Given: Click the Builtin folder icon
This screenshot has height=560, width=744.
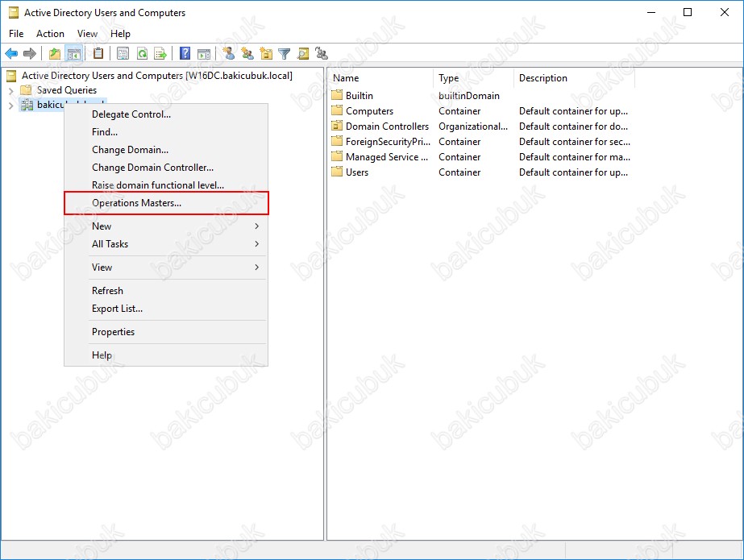Looking at the screenshot, I should coord(337,95).
